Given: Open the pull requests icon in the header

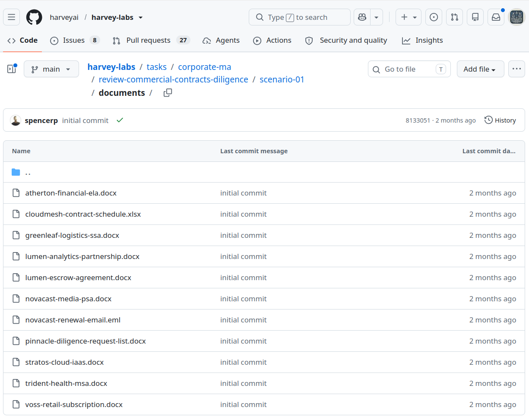Looking at the screenshot, I should click(455, 17).
